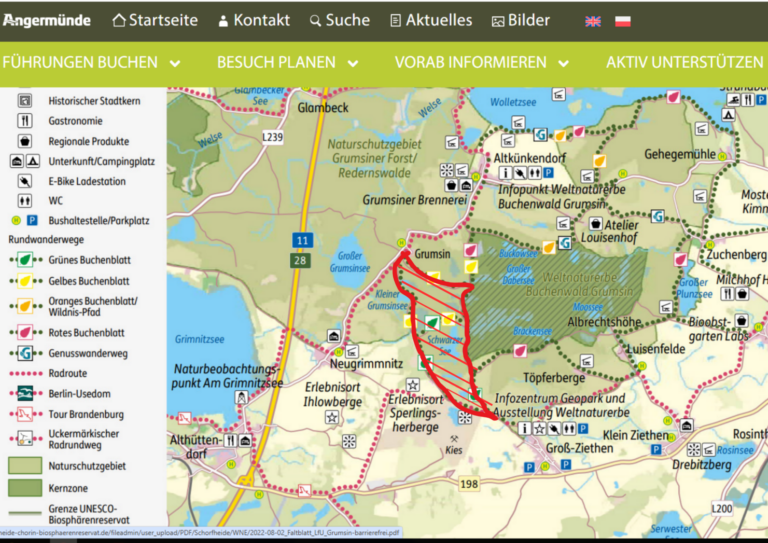Open the Kontakt person icon
The image size is (768, 543).
(x=223, y=21)
